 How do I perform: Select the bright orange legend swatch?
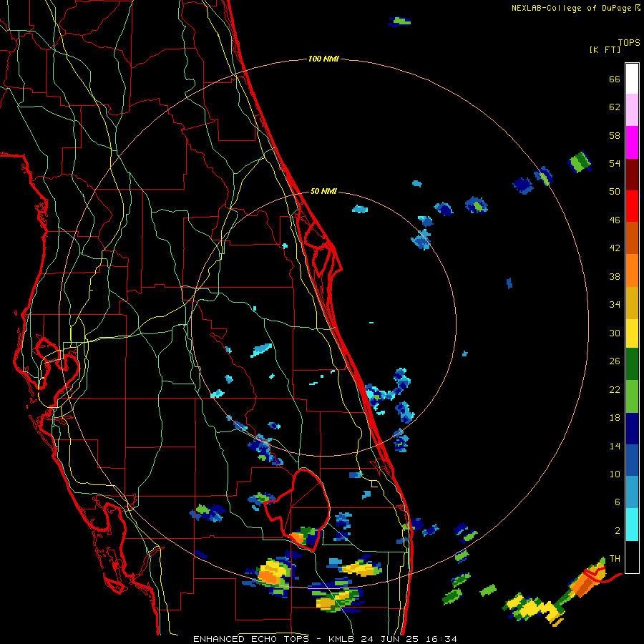[x=632, y=270]
